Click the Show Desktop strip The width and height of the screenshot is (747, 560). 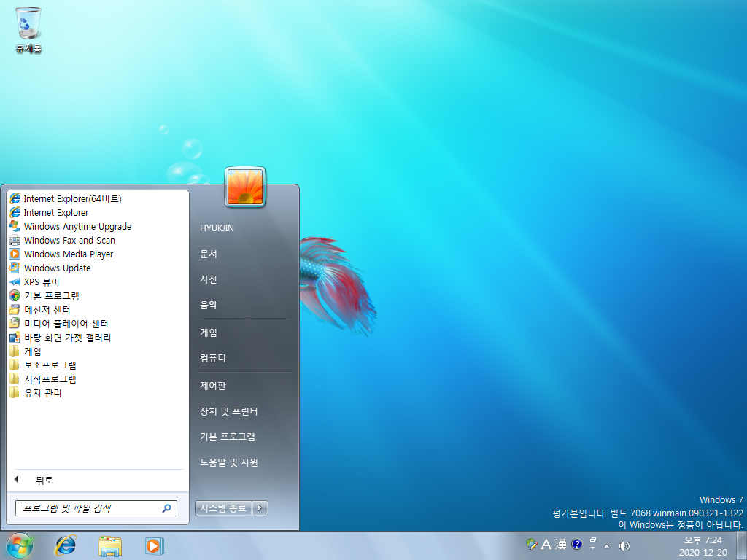point(742,545)
